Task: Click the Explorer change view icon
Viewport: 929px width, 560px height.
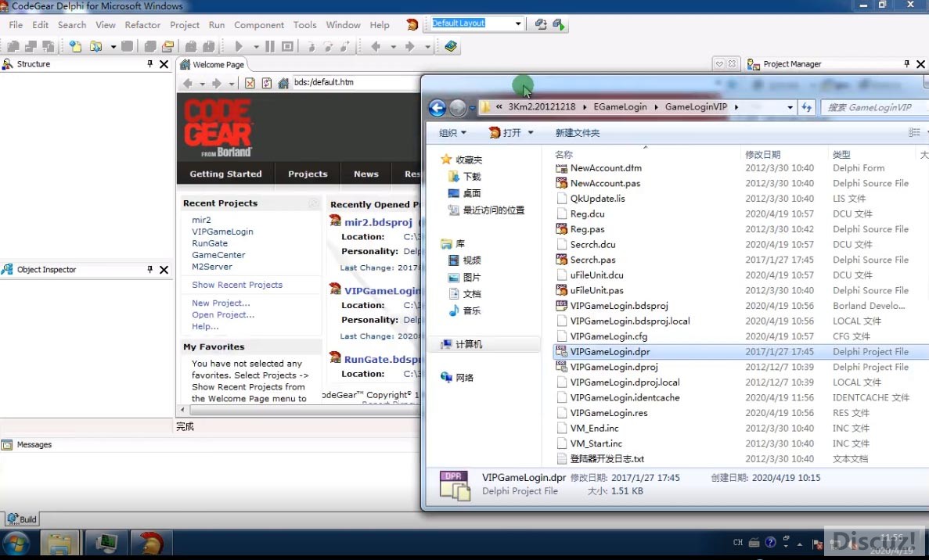Action: coord(914,133)
